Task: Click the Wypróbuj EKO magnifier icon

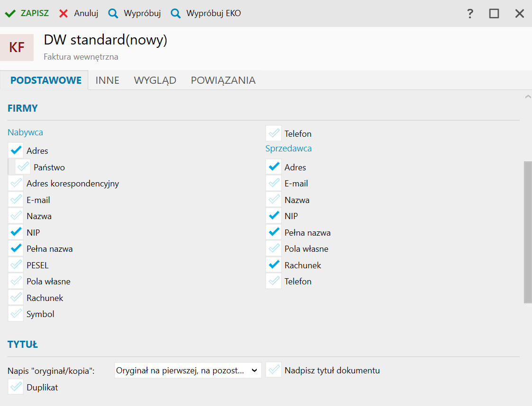Action: [176, 14]
